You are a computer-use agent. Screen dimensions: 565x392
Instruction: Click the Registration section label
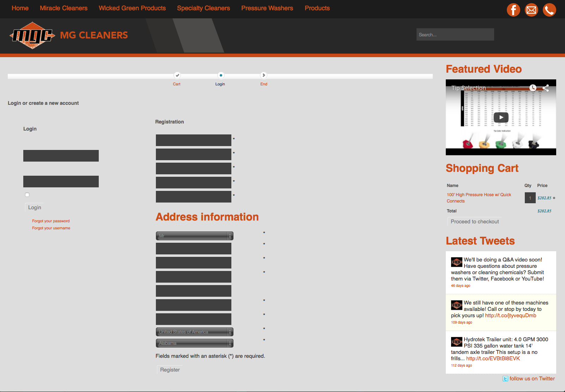click(x=170, y=122)
